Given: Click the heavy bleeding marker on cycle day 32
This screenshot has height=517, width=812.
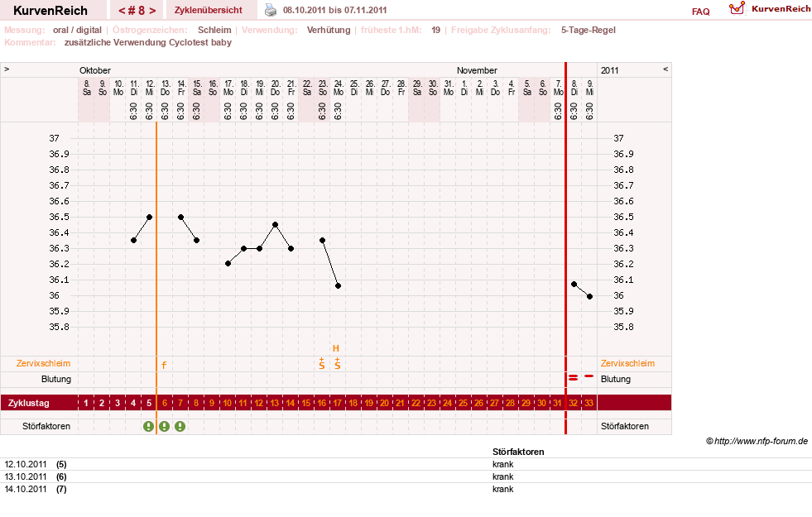Looking at the screenshot, I should (x=573, y=378).
